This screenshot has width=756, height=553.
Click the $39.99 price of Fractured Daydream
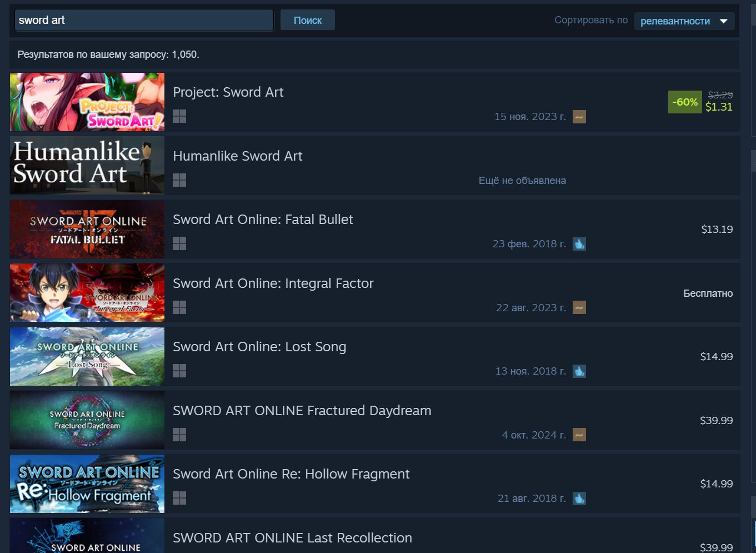(x=717, y=420)
